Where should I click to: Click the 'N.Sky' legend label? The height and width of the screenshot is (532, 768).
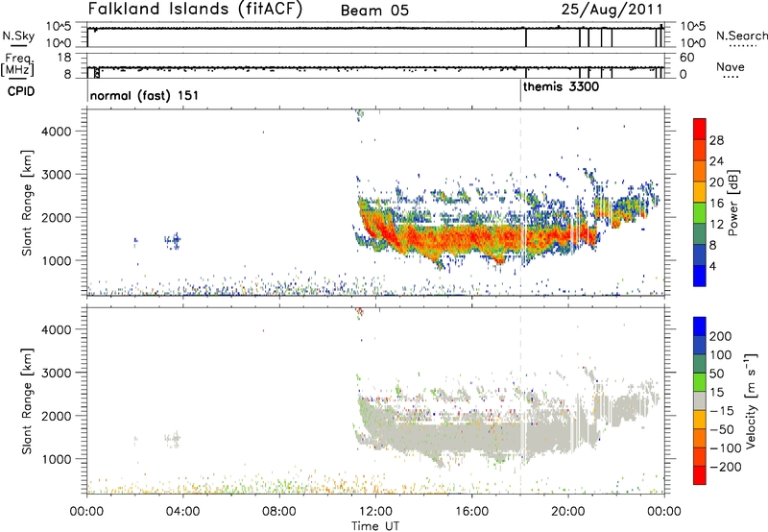point(18,36)
